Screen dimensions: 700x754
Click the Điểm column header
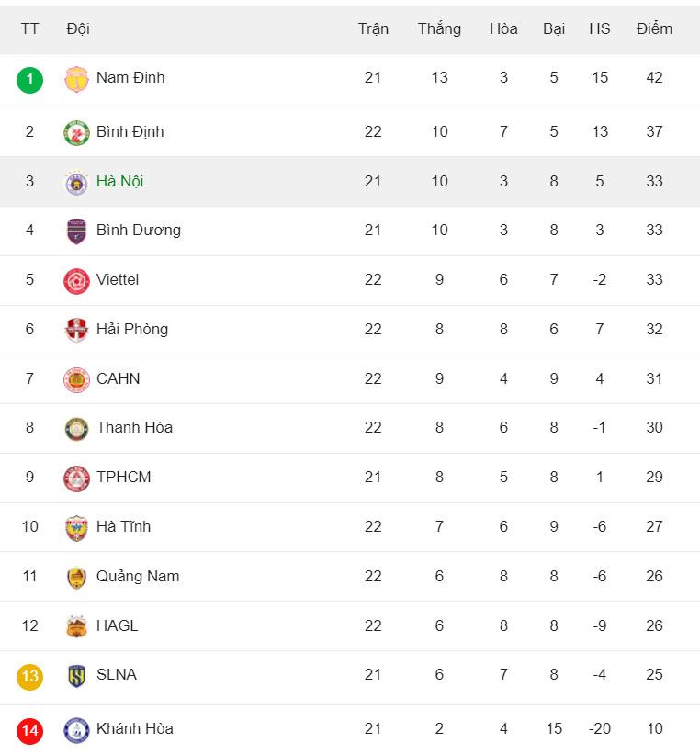tap(654, 28)
